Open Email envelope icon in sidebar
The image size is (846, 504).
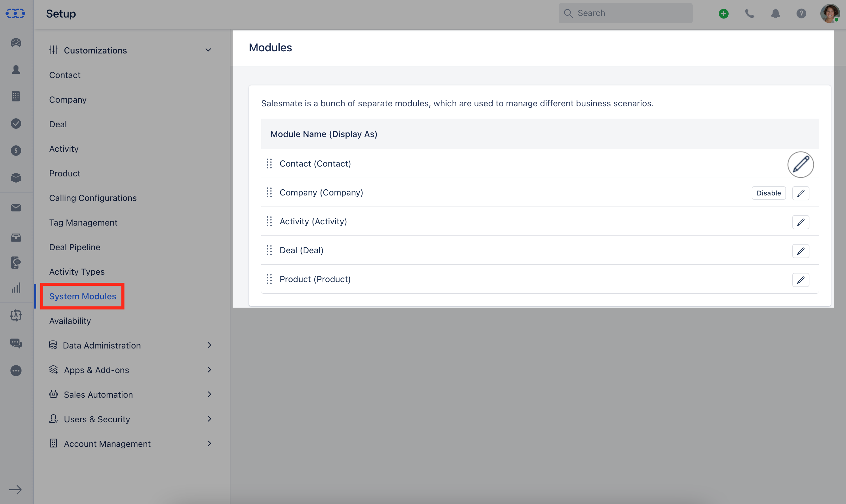16,207
